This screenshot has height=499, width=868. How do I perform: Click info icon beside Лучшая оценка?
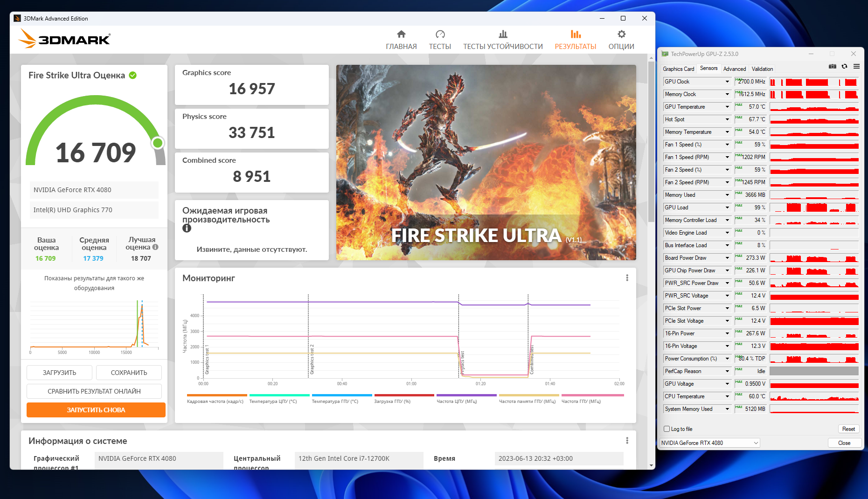tap(155, 247)
